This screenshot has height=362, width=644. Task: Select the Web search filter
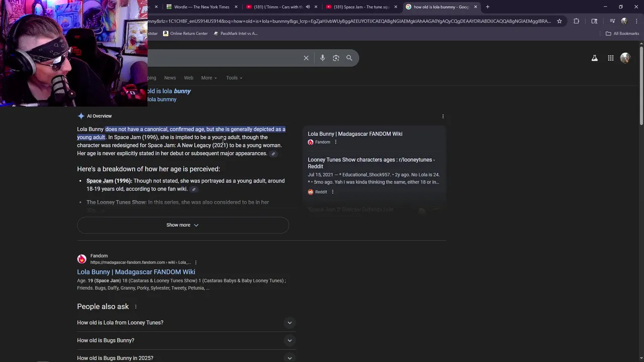click(189, 78)
